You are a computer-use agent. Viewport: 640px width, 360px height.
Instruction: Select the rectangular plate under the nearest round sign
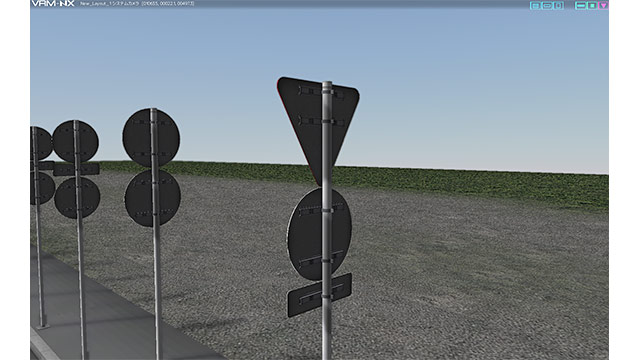pos(319,295)
